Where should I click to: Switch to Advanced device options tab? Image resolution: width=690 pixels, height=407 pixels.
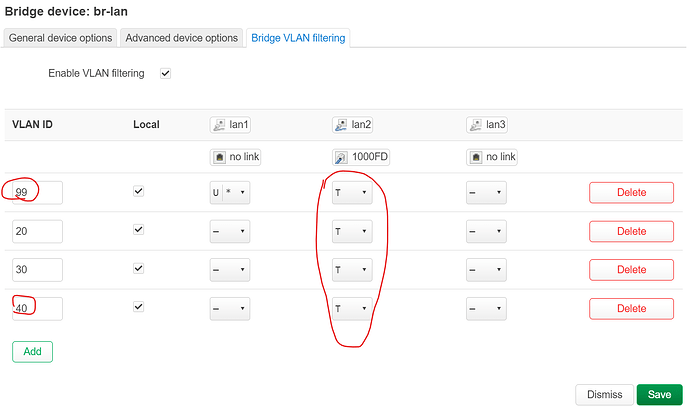[182, 38]
